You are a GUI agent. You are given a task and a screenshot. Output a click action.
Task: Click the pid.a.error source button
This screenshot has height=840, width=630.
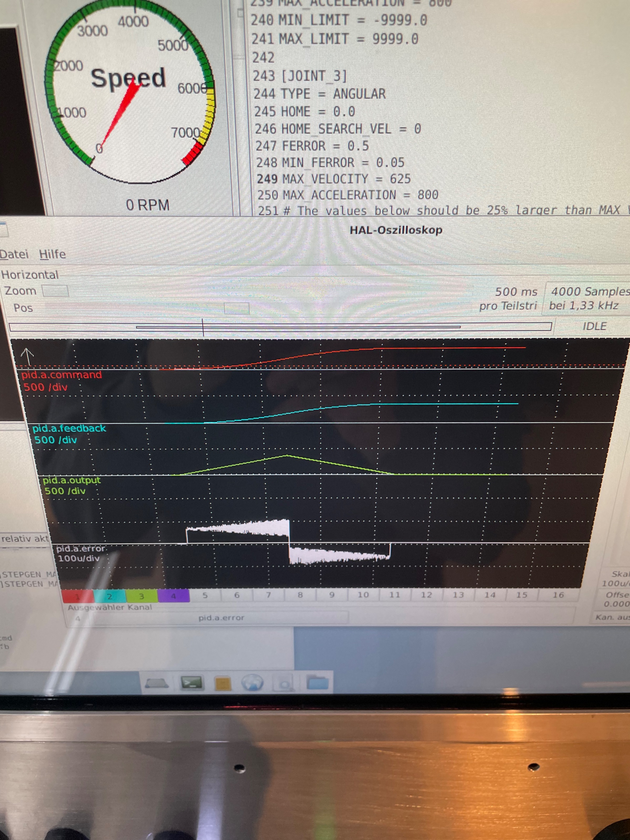click(x=221, y=617)
